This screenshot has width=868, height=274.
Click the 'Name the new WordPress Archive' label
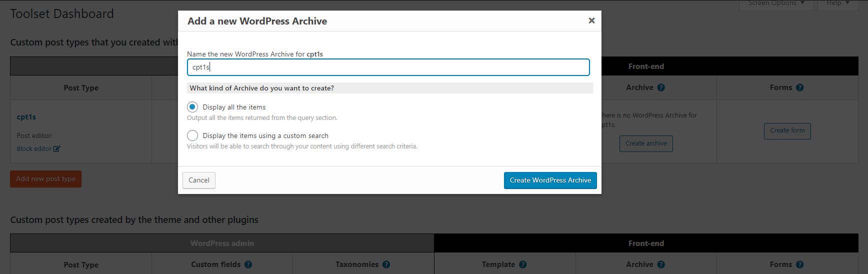click(x=255, y=54)
